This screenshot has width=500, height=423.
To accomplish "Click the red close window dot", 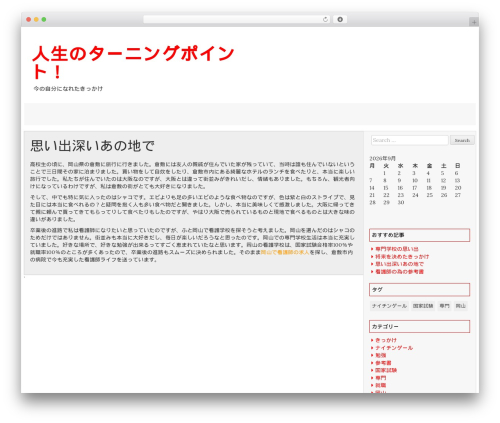I will [29, 19].
